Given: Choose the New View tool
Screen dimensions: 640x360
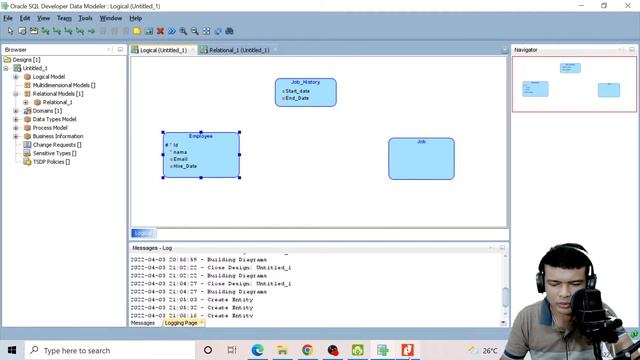Looking at the screenshot, I should pyautogui.click(x=33, y=31).
